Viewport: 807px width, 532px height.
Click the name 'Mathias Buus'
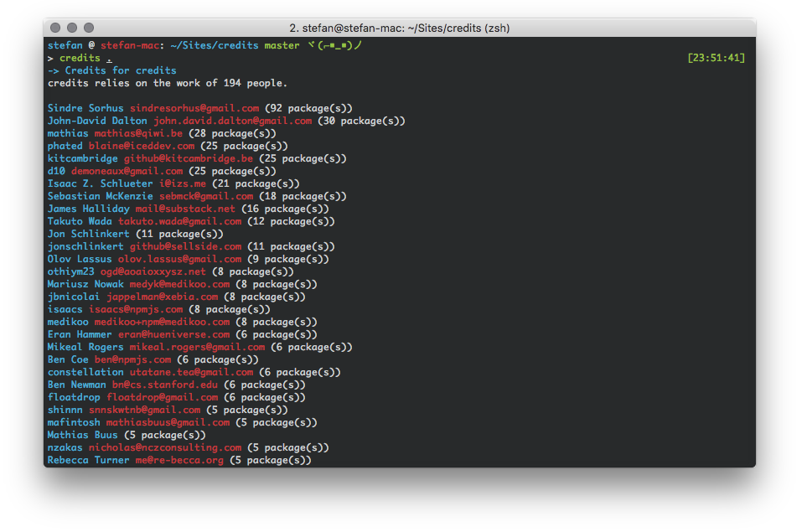pos(83,435)
